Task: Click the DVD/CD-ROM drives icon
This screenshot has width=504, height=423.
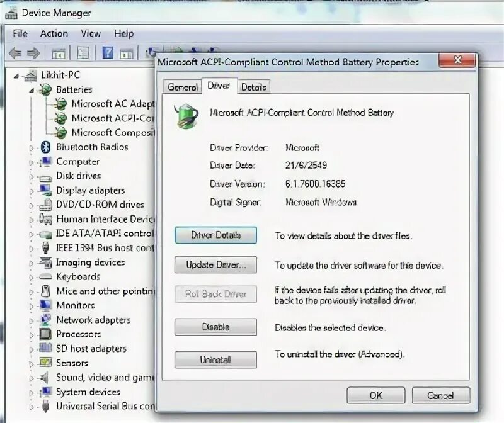Action: click(45, 205)
